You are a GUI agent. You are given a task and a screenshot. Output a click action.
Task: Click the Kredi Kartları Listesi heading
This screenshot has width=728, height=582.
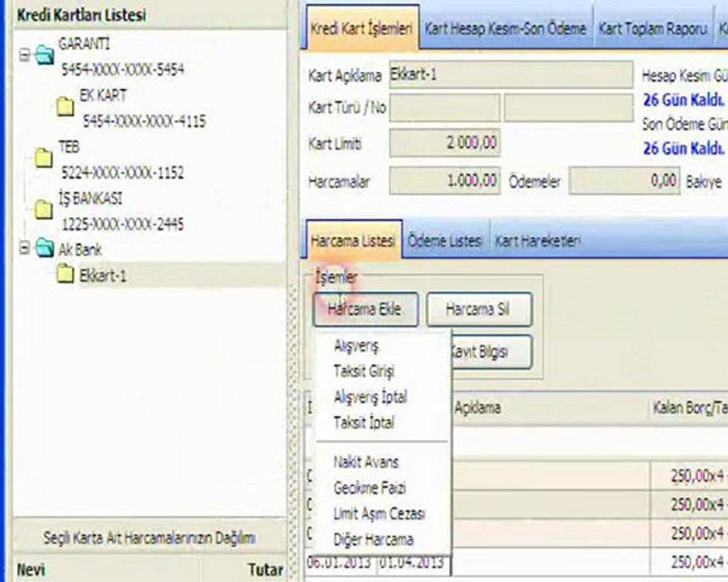click(81, 15)
